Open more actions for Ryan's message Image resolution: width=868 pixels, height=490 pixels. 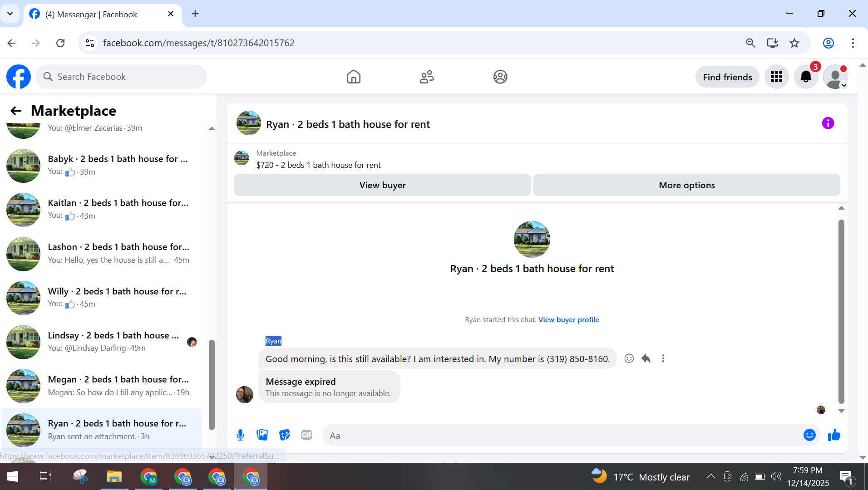tap(663, 358)
